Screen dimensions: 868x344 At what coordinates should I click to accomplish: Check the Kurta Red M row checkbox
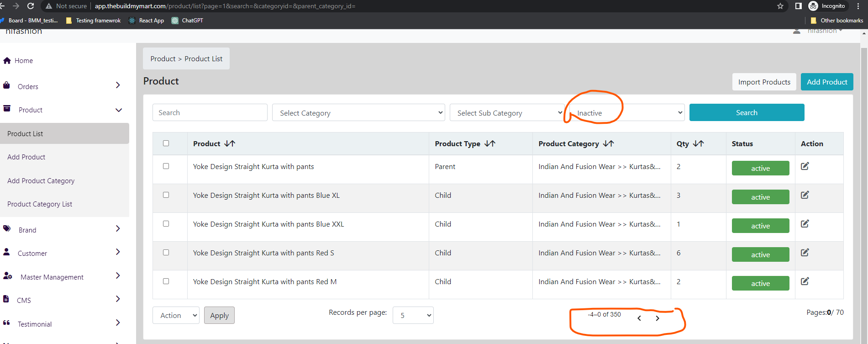pyautogui.click(x=166, y=281)
